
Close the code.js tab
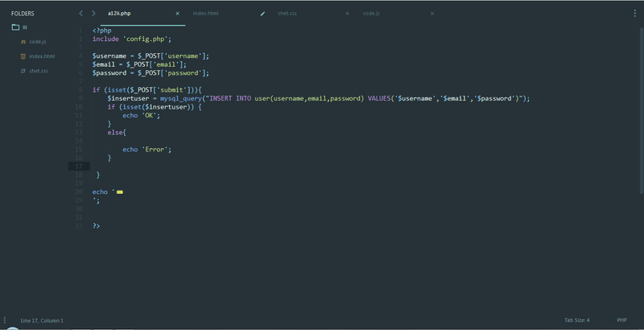432,14
